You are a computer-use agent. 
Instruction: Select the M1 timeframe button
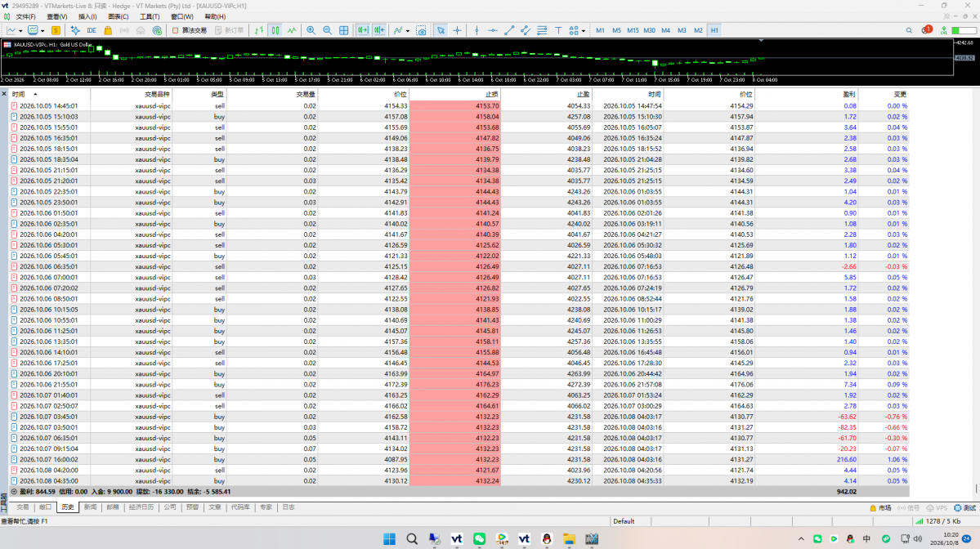[600, 30]
